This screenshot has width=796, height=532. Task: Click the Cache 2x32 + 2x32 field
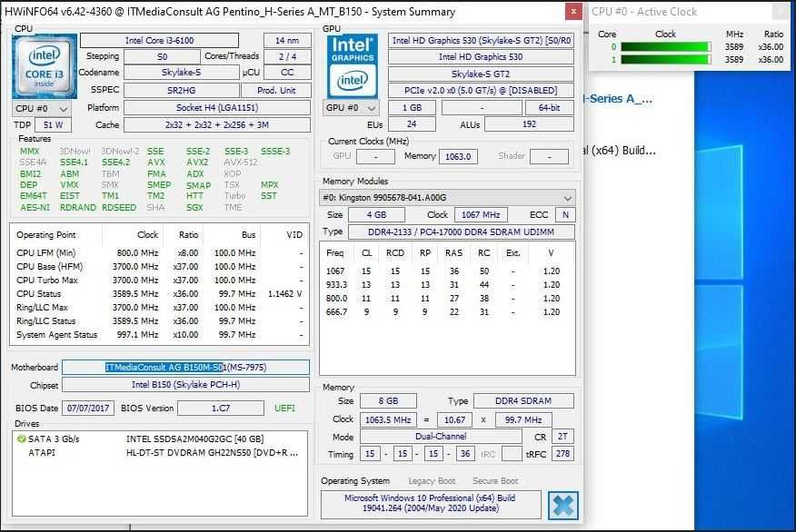217,125
